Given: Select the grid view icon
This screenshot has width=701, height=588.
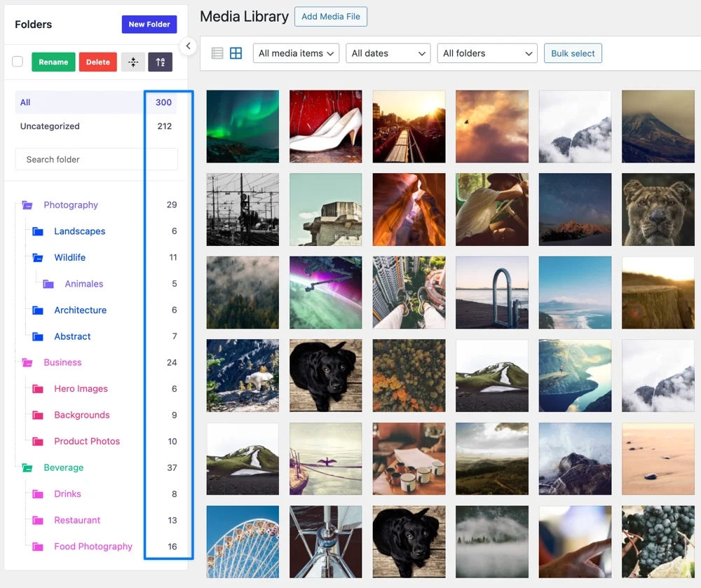Looking at the screenshot, I should (x=236, y=53).
